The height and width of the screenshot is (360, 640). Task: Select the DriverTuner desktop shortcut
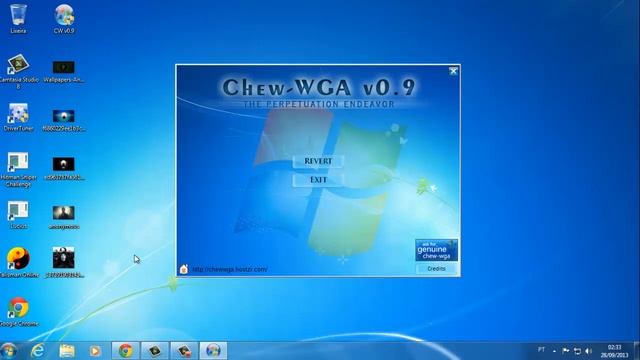(x=18, y=117)
